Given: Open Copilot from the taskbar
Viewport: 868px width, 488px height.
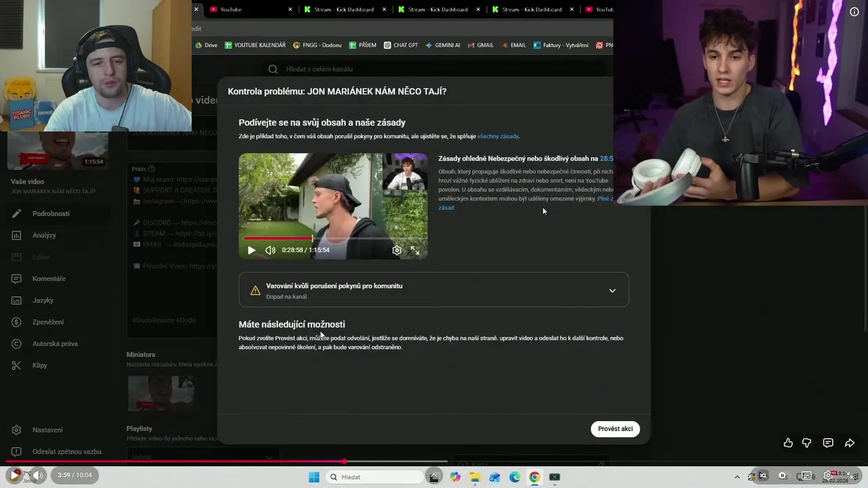Looking at the screenshot, I should click(x=455, y=477).
